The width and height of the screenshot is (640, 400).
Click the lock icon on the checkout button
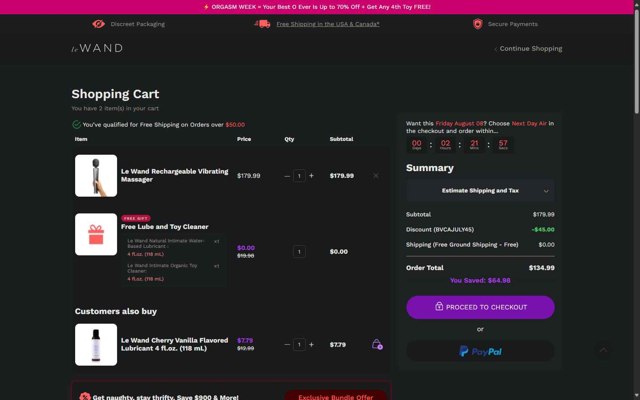(x=439, y=306)
